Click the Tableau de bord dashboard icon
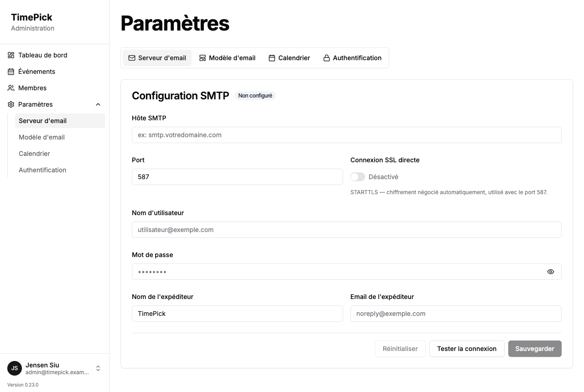 11,55
